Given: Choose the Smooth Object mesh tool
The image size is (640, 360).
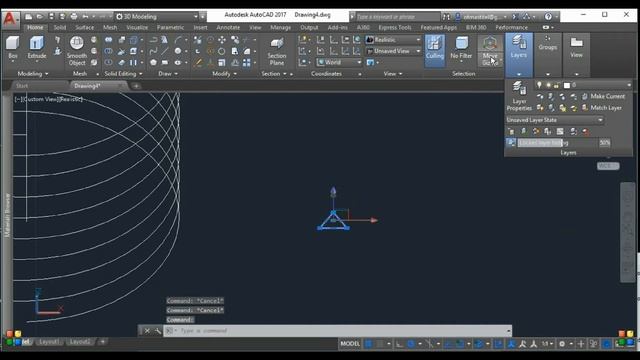Looking at the screenshot, I should 77,51.
